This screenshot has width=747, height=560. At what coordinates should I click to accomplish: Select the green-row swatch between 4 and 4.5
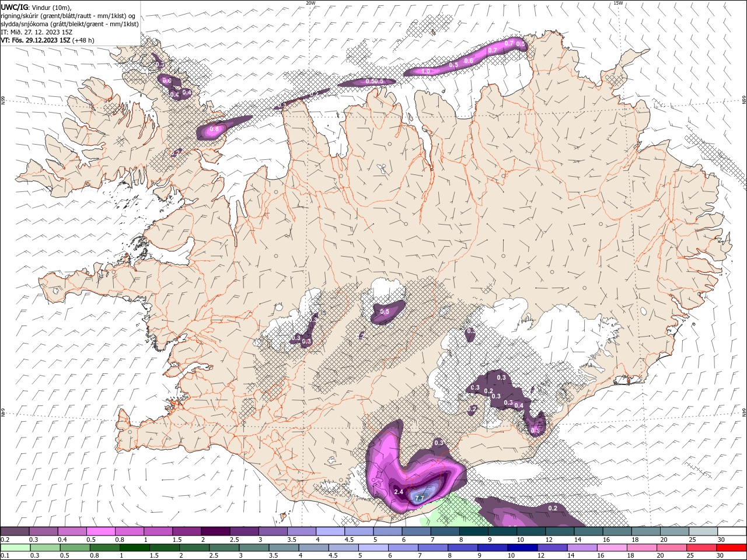pyautogui.click(x=313, y=548)
